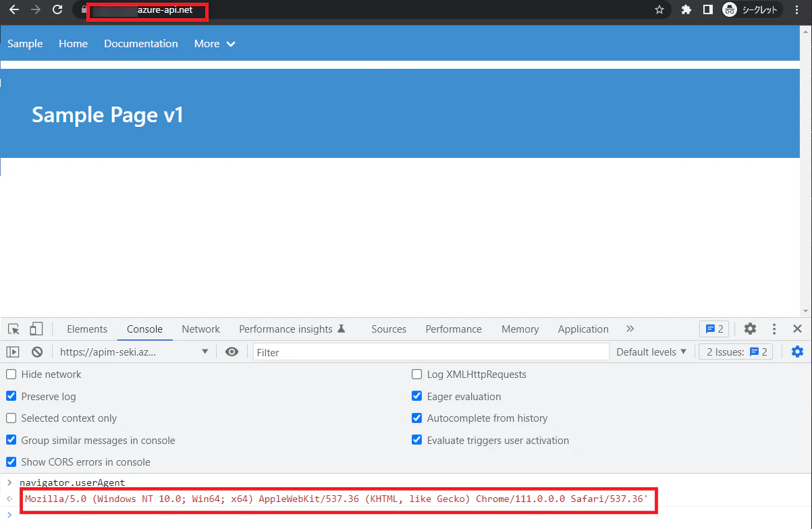Open the Memory tab
The height and width of the screenshot is (529, 812).
520,329
